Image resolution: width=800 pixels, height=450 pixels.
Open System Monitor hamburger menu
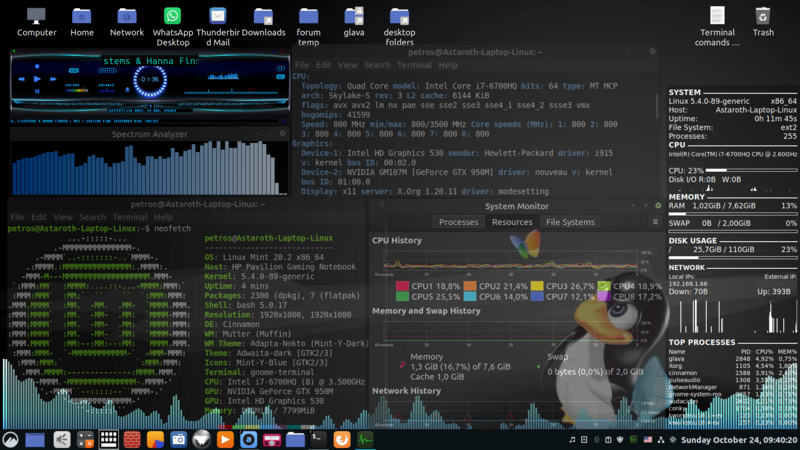tap(655, 222)
